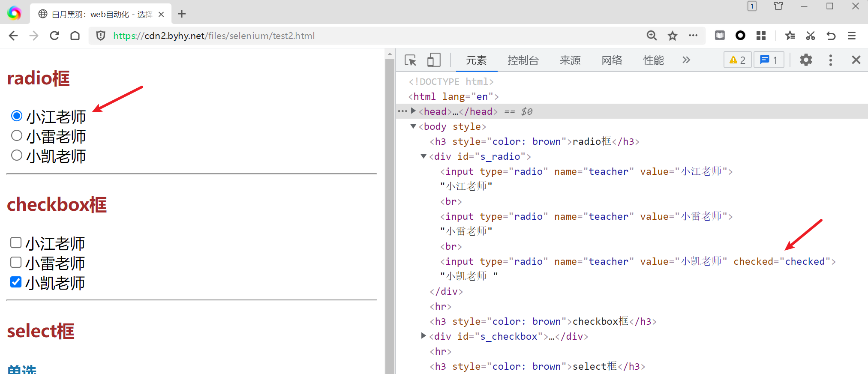Check the 小江老师 checkbox

click(16, 242)
